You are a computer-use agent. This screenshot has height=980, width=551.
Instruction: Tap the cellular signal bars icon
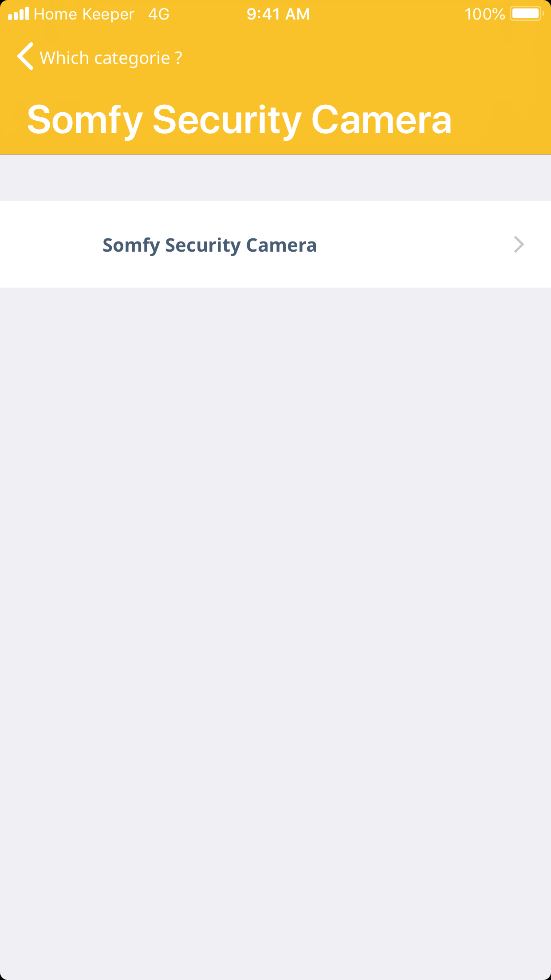tap(19, 14)
